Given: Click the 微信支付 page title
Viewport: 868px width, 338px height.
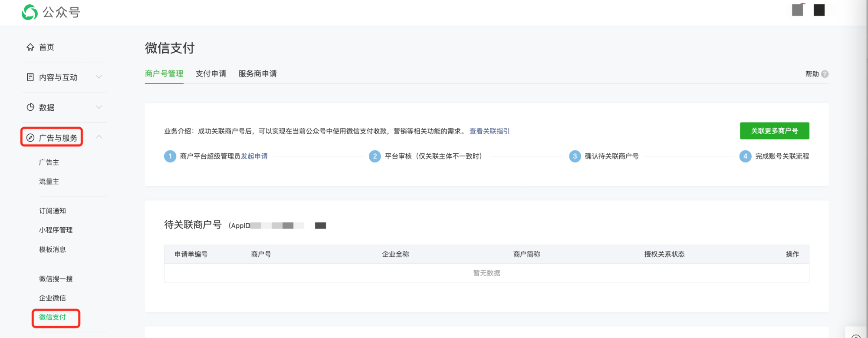Looking at the screenshot, I should coord(170,48).
